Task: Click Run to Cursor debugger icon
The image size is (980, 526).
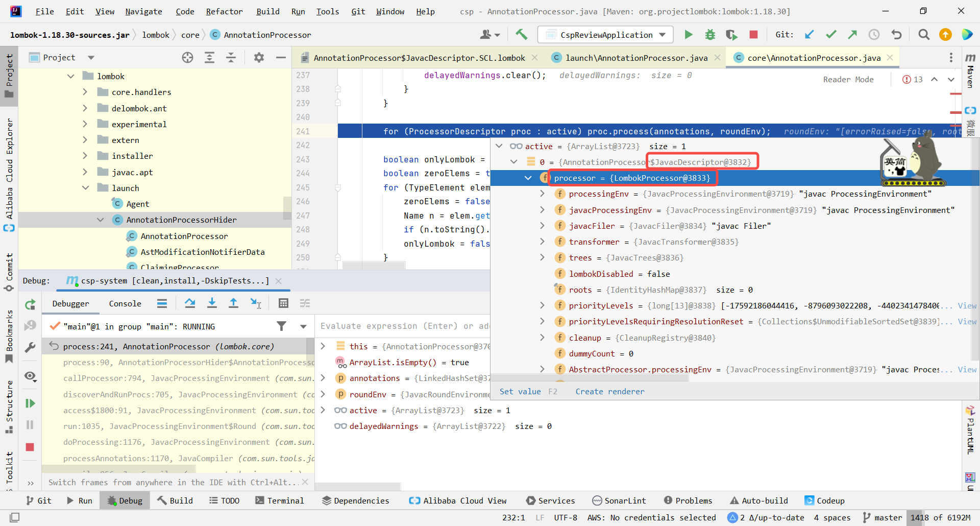Action: click(256, 303)
